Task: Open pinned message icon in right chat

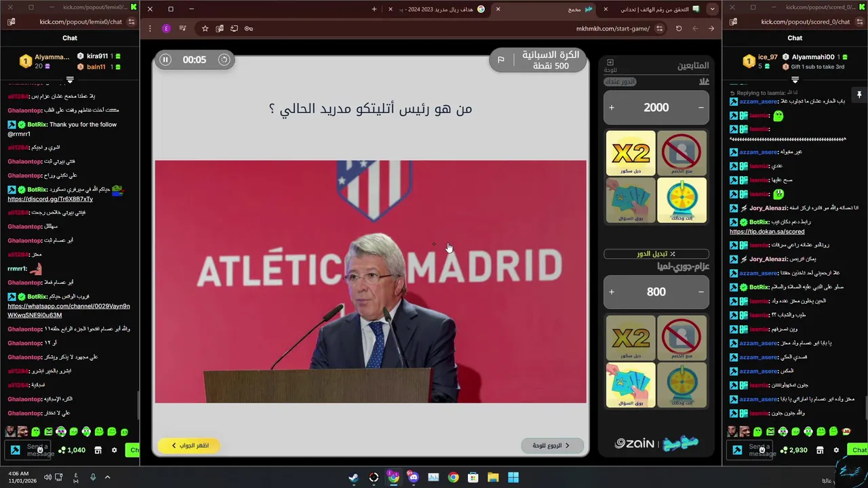Action: tap(859, 95)
